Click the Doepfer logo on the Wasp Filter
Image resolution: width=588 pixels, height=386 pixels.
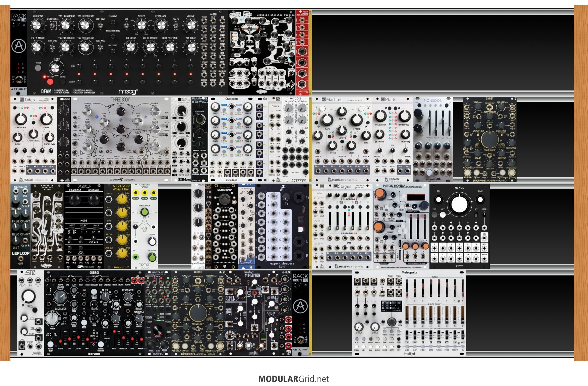pos(121,267)
